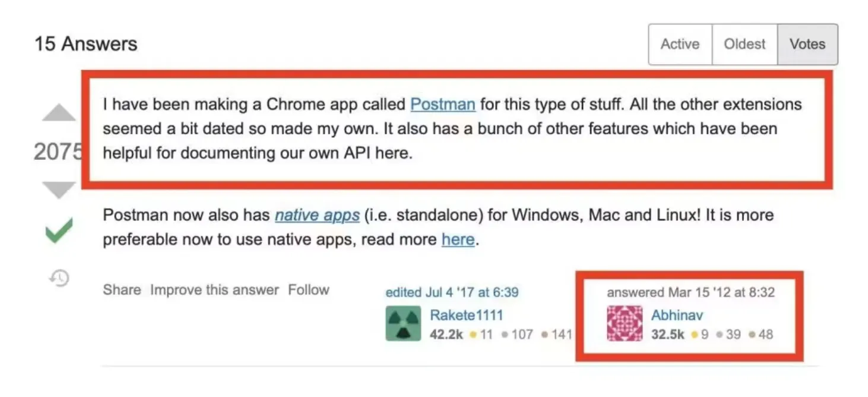
Task: Share this answer
Action: [x=122, y=290]
